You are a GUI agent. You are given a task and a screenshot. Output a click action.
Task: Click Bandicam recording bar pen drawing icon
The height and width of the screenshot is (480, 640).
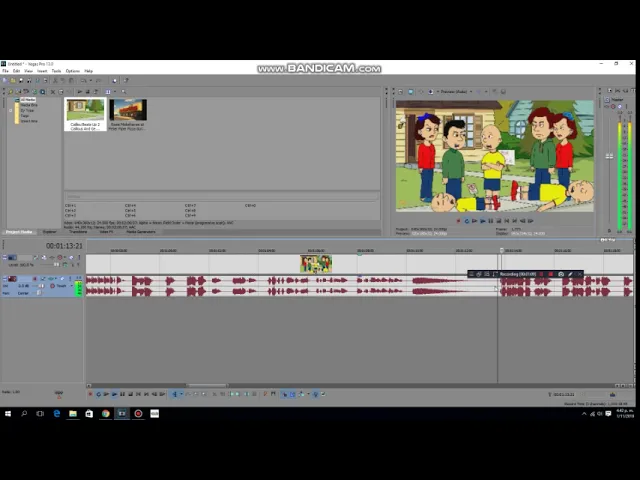click(570, 274)
